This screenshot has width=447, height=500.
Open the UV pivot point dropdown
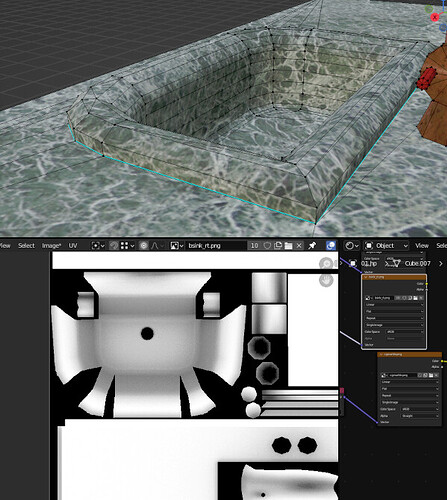(x=98, y=246)
